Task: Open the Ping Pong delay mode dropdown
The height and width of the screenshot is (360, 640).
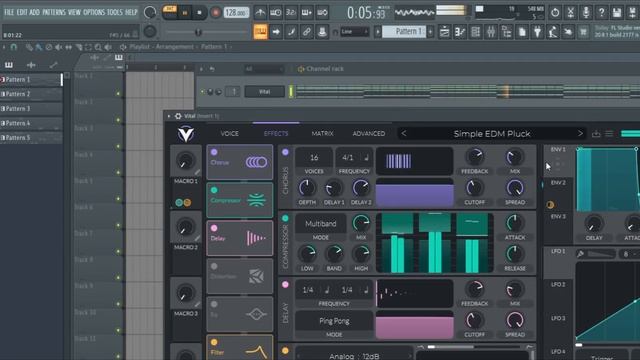Action: 334,321
